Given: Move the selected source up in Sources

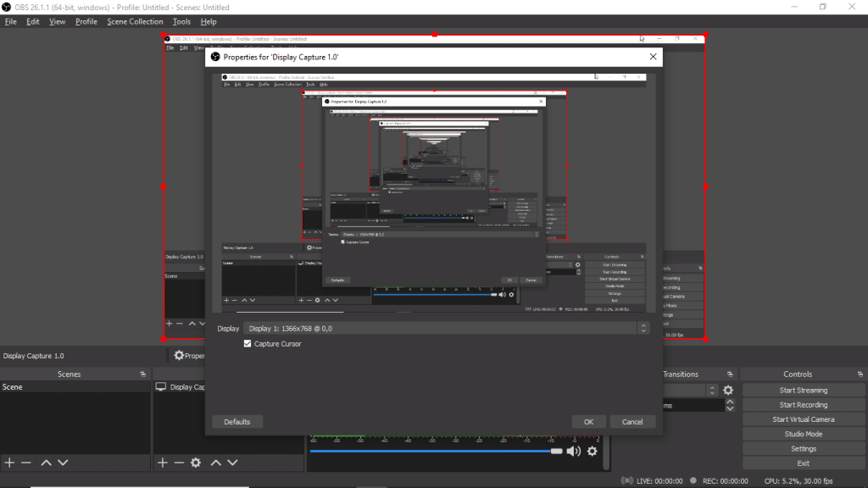Looking at the screenshot, I should (x=216, y=463).
